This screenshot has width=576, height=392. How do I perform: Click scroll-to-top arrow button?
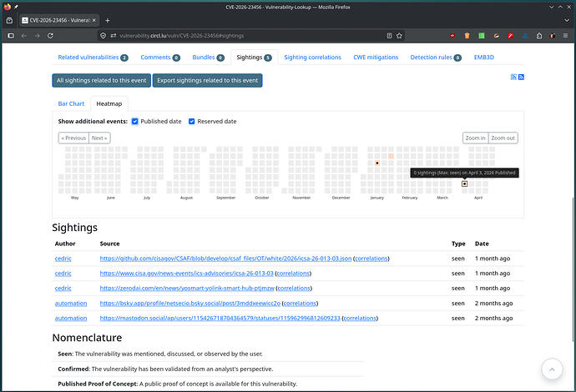(x=553, y=369)
